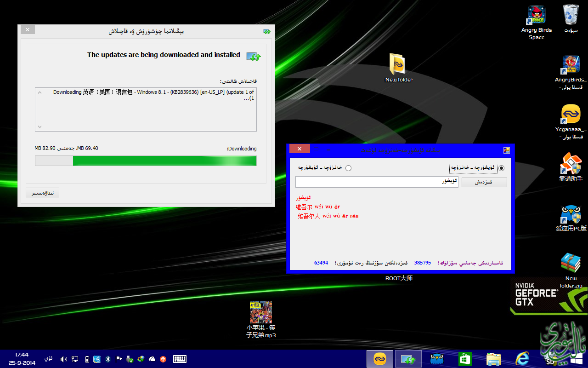Switch to yellow dictionary app in taskbar
Viewport: 588px width, 368px height.
380,359
